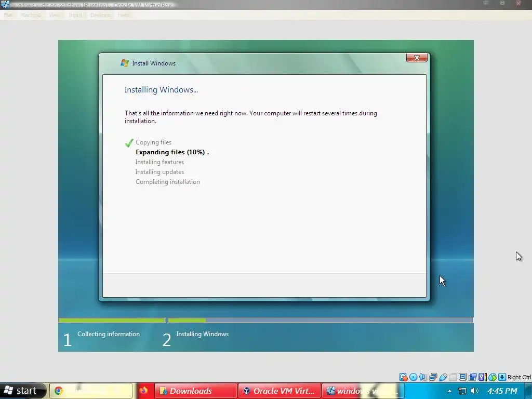This screenshot has width=532, height=399.
Task: Click the display monitor icon in VirtualBox status bar
Action: pos(462,377)
